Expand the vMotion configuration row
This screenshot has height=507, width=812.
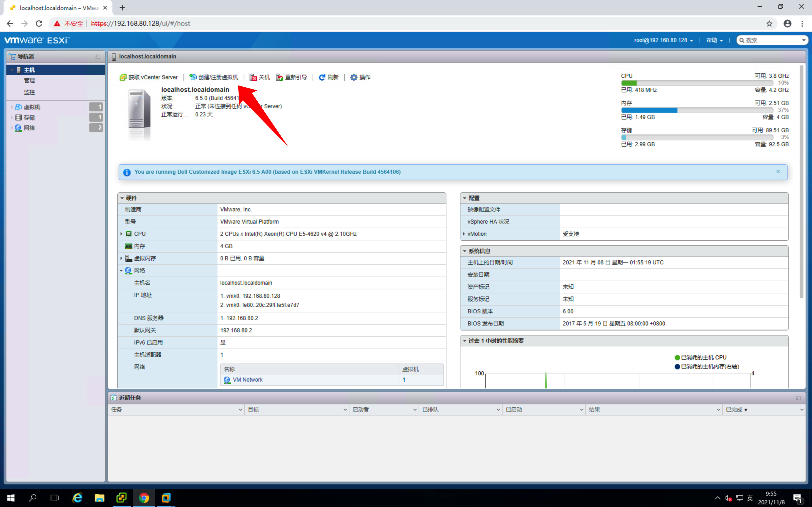click(464, 234)
